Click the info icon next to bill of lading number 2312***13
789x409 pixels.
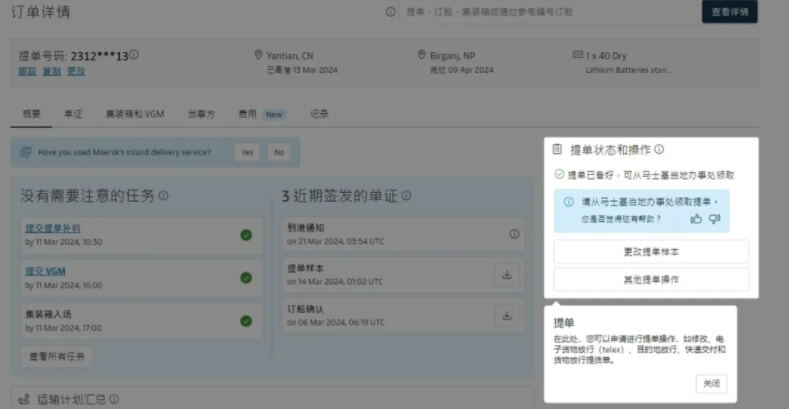[x=134, y=55]
